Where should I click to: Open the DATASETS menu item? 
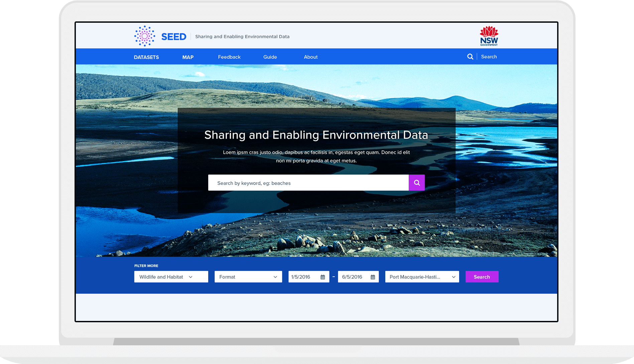[x=146, y=57]
